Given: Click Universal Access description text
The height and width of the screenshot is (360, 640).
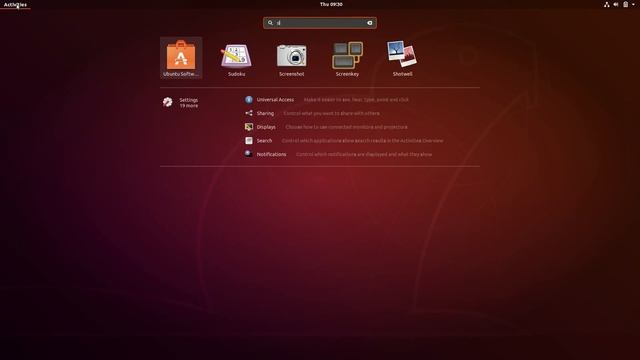Looking at the screenshot, I should (x=356, y=100).
